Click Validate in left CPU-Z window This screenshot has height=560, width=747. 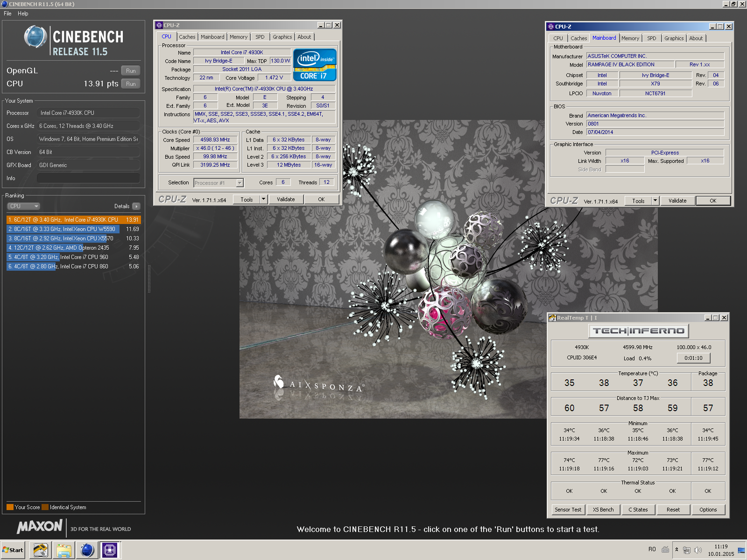point(286,199)
